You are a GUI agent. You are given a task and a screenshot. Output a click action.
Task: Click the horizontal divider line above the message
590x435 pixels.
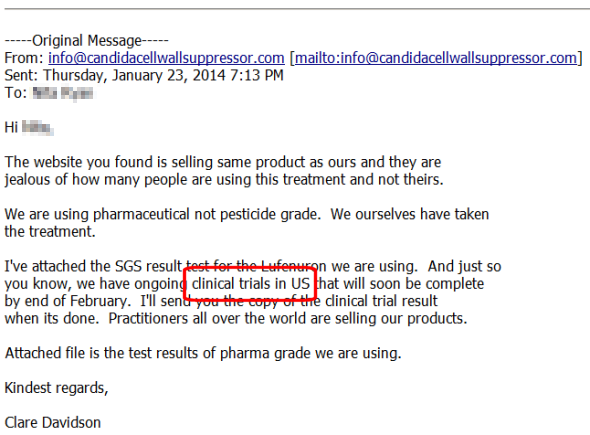pos(297,8)
